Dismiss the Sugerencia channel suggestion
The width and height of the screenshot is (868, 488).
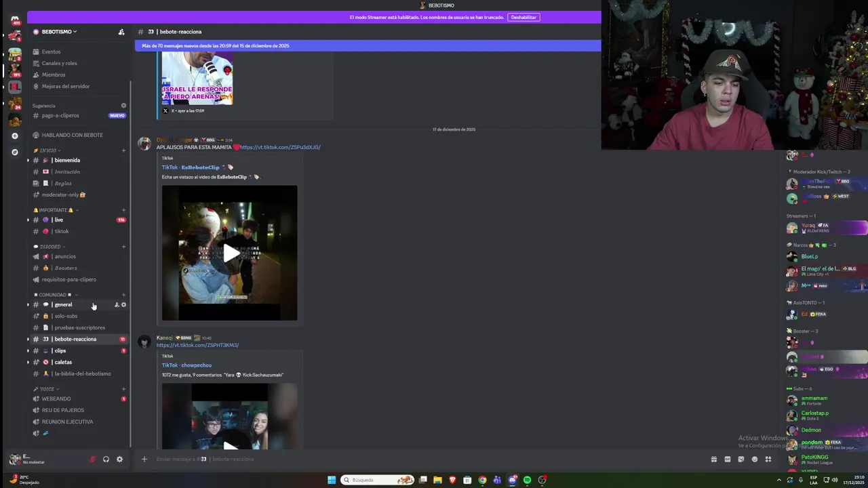123,106
